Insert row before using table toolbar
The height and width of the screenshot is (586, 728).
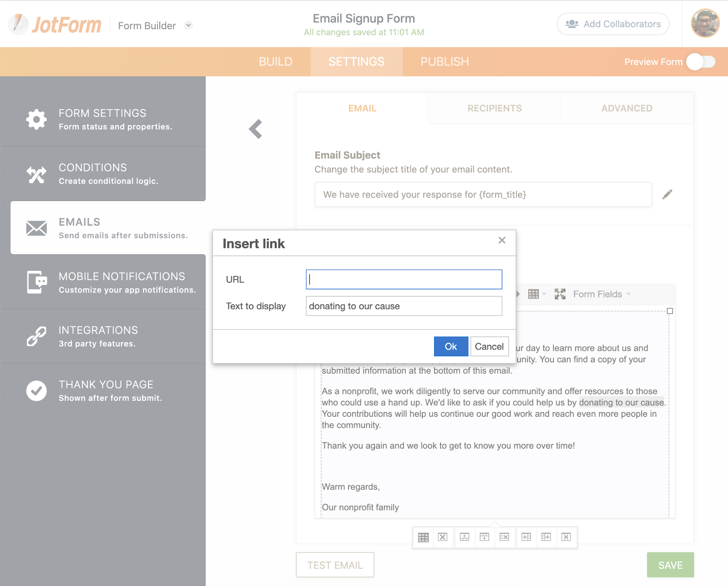pyautogui.click(x=465, y=537)
